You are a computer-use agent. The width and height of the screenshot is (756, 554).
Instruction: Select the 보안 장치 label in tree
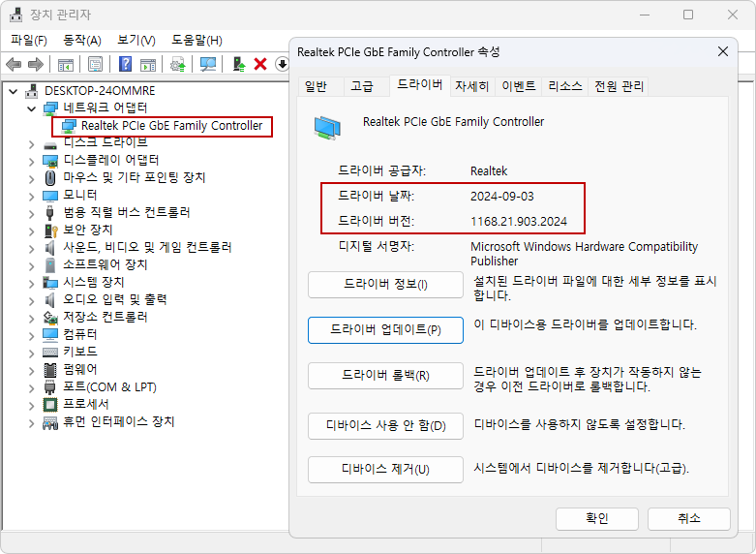88,231
